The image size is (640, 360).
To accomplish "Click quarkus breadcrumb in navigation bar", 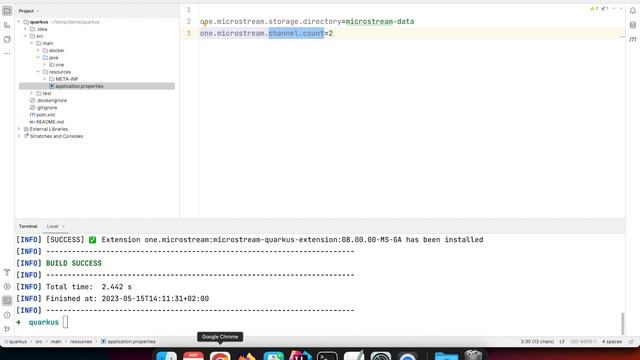I will (x=16, y=342).
